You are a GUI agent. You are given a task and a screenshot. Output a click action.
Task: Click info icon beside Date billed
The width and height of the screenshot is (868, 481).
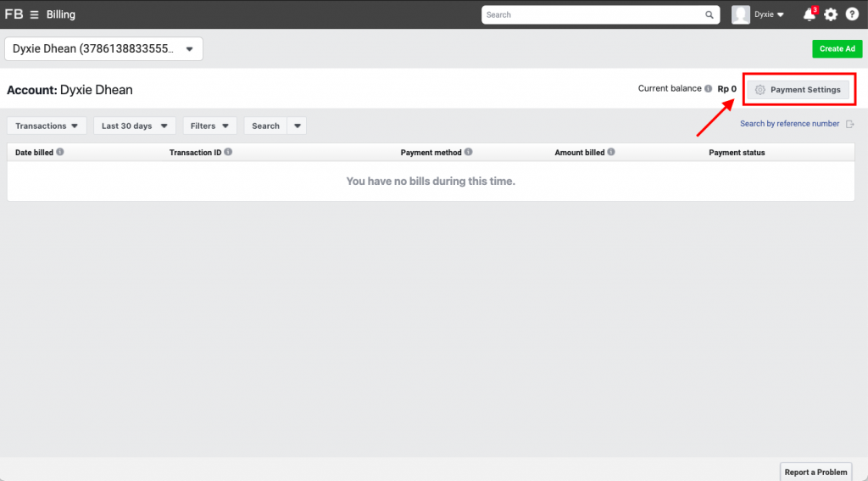(60, 153)
